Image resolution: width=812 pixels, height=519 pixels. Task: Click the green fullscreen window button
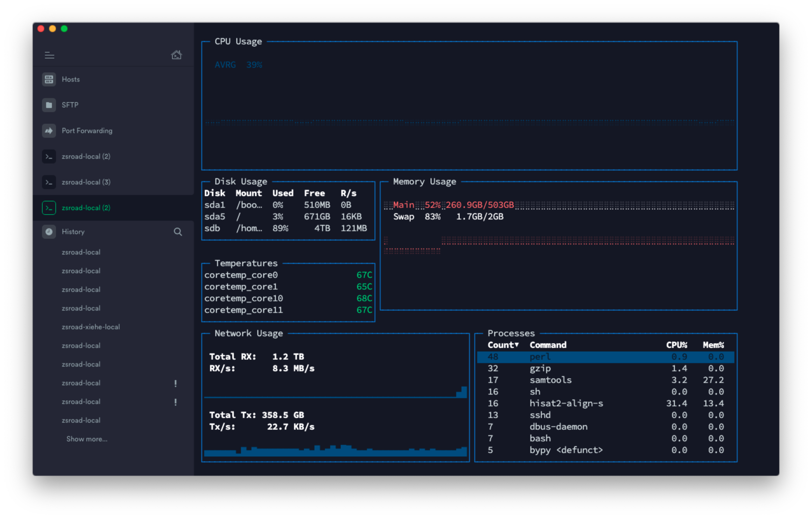(64, 29)
